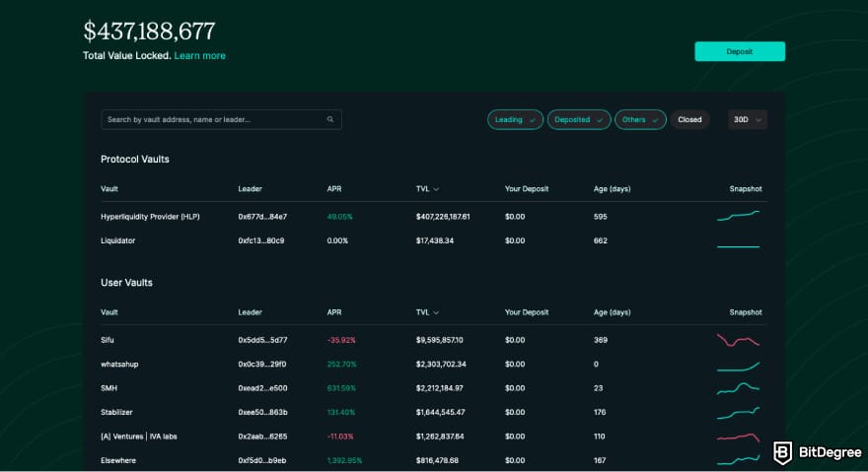Viewport: 868px width, 472px height.
Task: Click the Deposit button
Action: point(740,51)
